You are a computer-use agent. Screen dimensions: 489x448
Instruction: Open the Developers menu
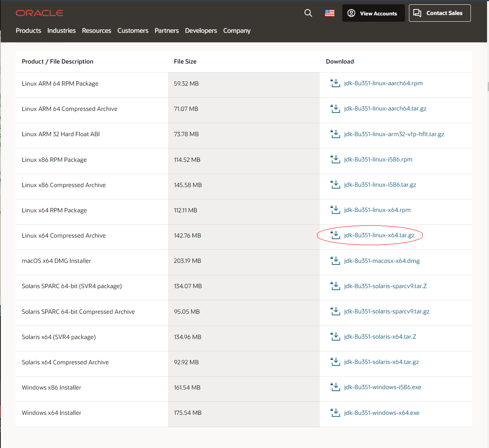pos(201,31)
